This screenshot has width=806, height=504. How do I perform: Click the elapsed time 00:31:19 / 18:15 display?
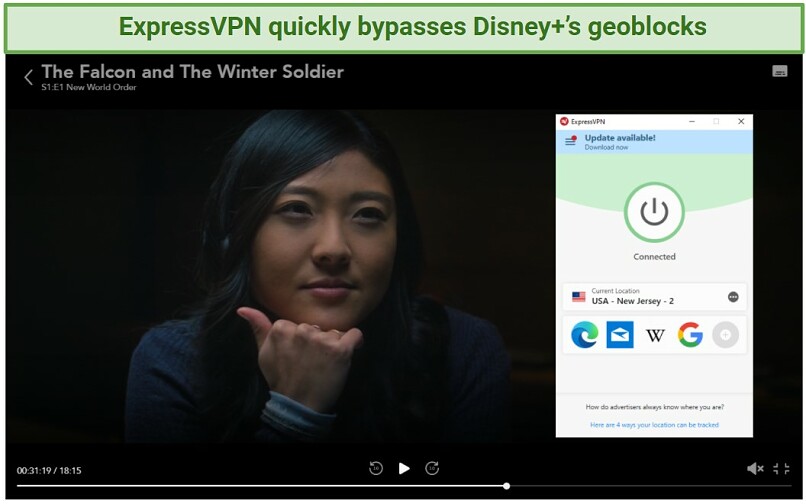click(x=49, y=471)
